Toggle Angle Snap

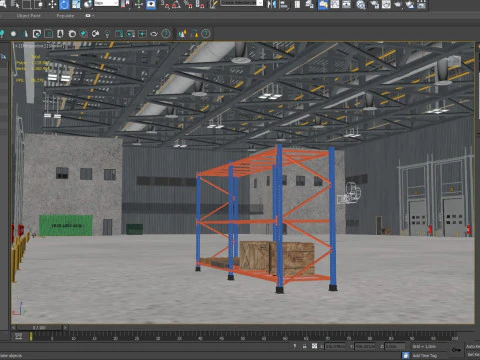click(x=176, y=4)
